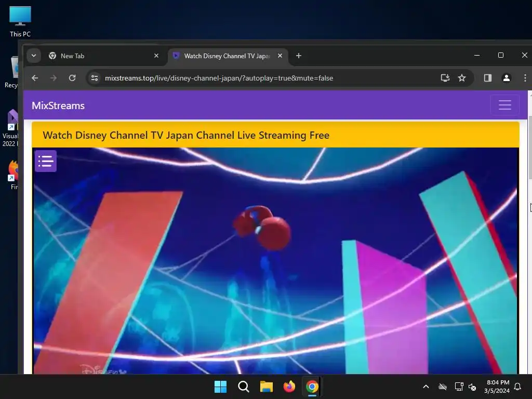
Task: Open Windows taskbar search
Action: coord(244,387)
